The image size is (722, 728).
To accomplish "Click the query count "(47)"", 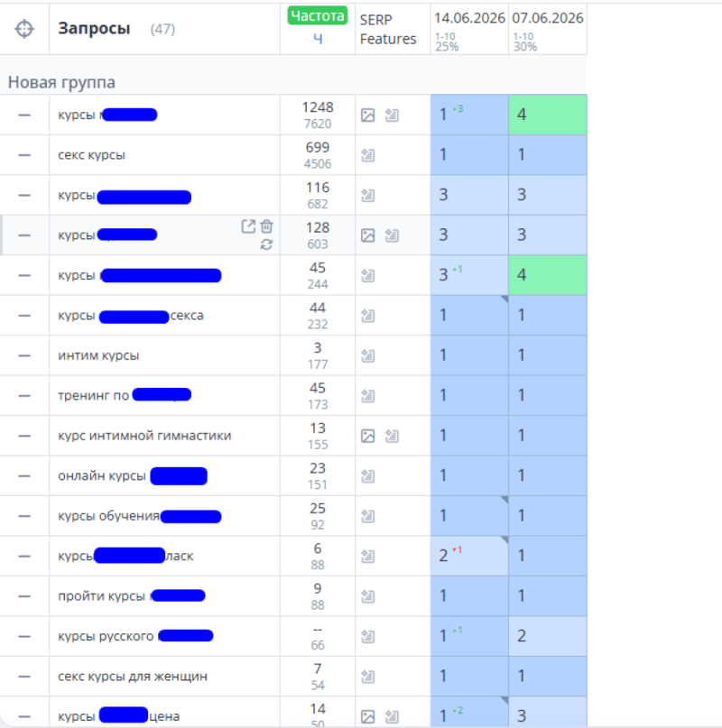I will [162, 29].
